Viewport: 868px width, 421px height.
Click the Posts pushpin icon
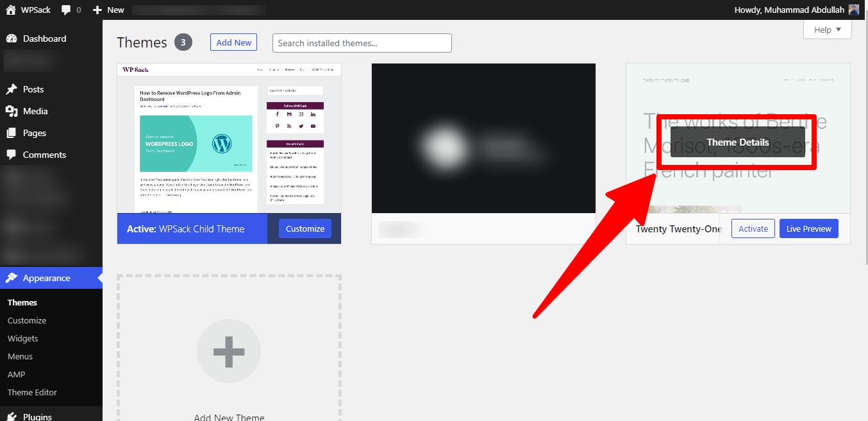coord(12,89)
